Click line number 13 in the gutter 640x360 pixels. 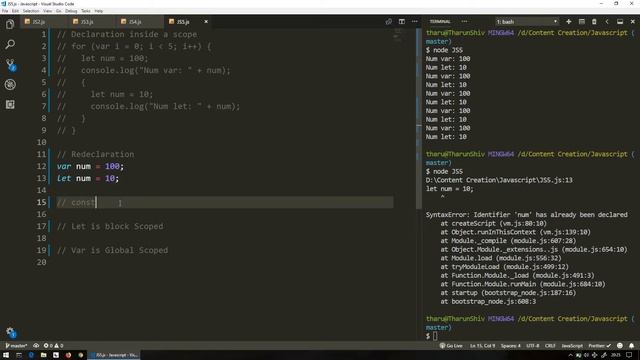pos(41,178)
